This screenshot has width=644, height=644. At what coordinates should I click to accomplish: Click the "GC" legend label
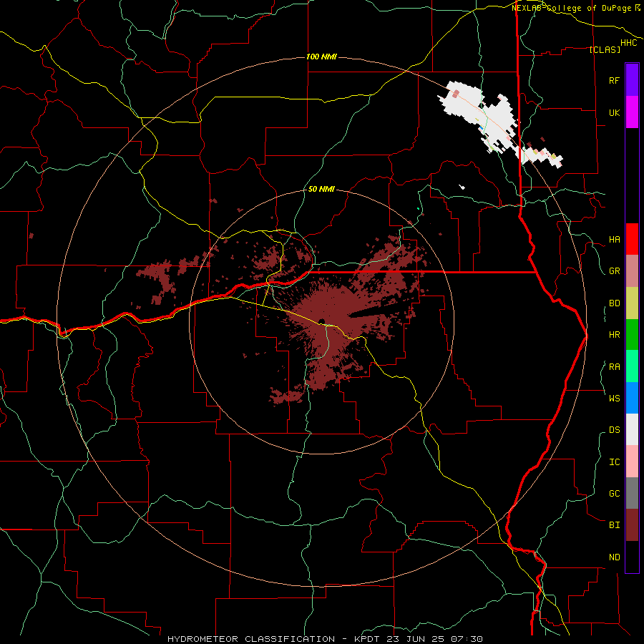[614, 493]
